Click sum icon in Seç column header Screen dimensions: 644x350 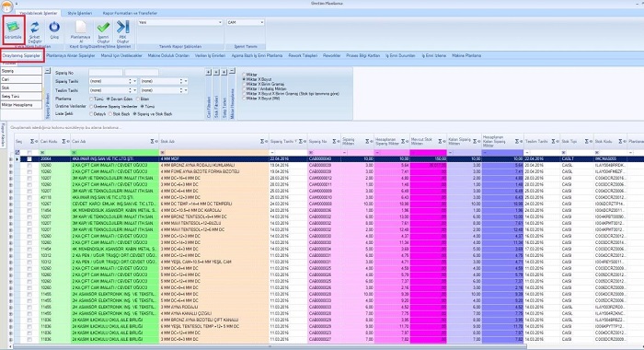(x=32, y=142)
